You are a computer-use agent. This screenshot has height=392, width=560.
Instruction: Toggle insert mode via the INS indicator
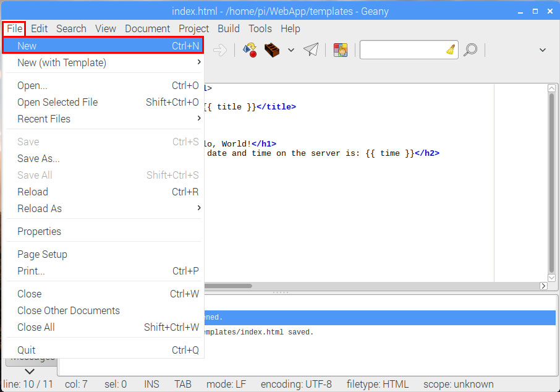click(x=151, y=383)
